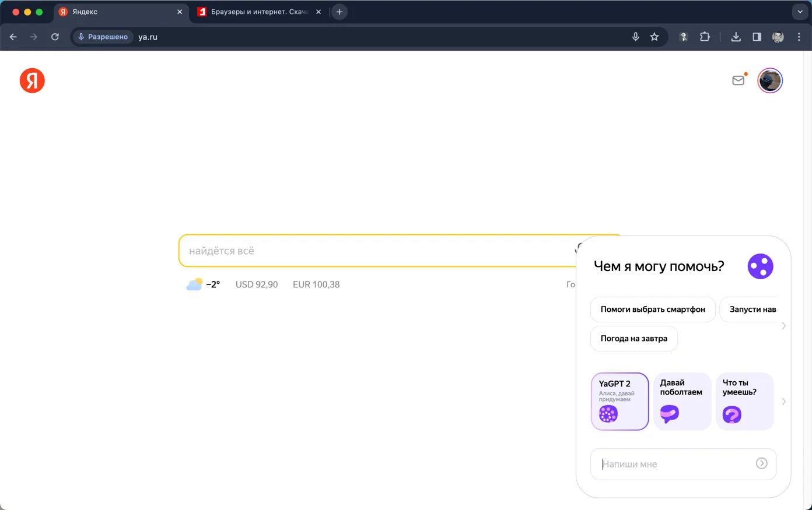Expand more skill cards with right chevron
The image size is (812, 510).
783,402
